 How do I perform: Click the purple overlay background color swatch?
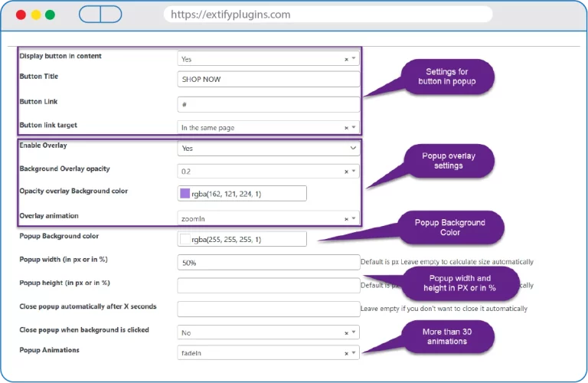tap(185, 194)
